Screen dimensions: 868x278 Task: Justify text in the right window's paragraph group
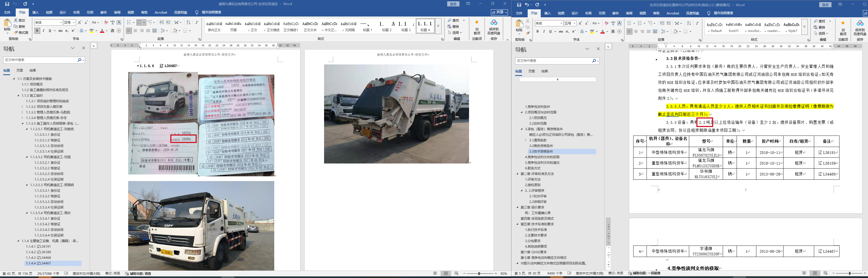pos(649,32)
